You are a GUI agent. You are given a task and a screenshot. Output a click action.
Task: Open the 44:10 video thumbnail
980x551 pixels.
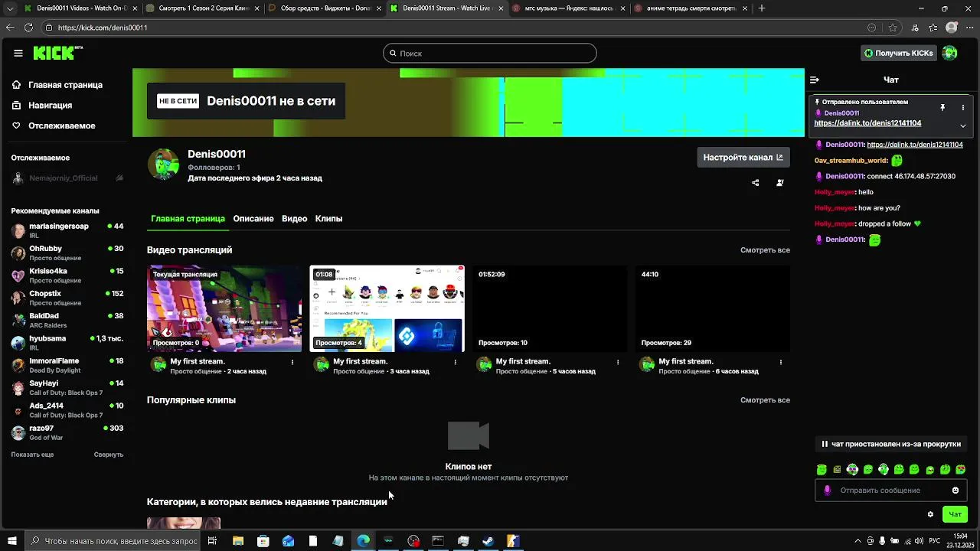(x=712, y=308)
